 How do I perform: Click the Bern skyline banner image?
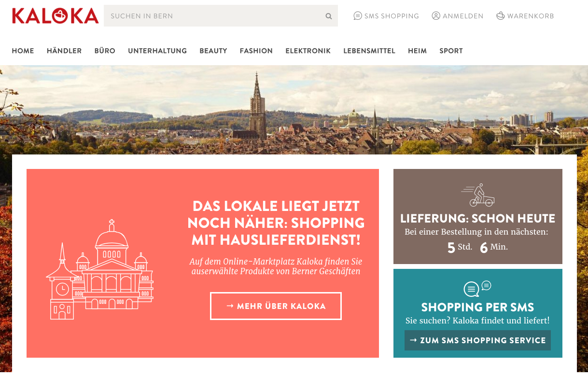[294, 110]
